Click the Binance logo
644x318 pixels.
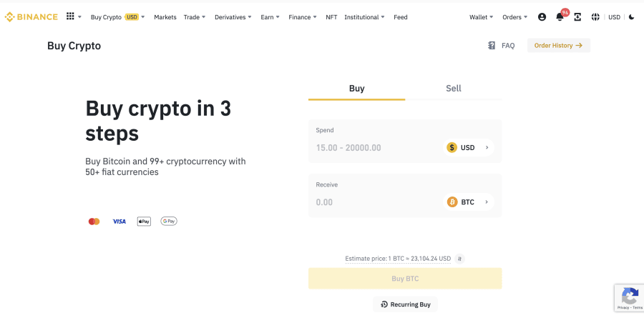tap(31, 17)
